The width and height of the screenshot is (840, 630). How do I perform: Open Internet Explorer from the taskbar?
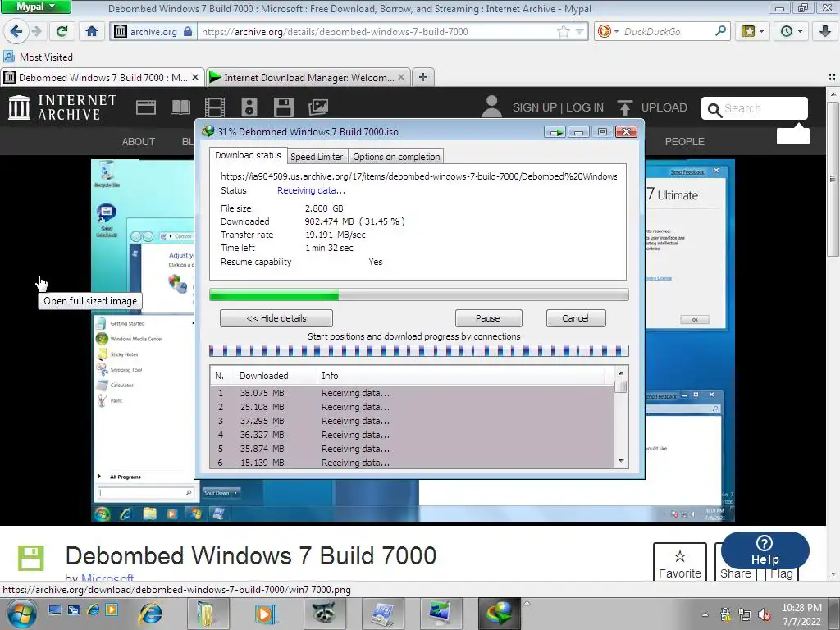pyautogui.click(x=150, y=614)
